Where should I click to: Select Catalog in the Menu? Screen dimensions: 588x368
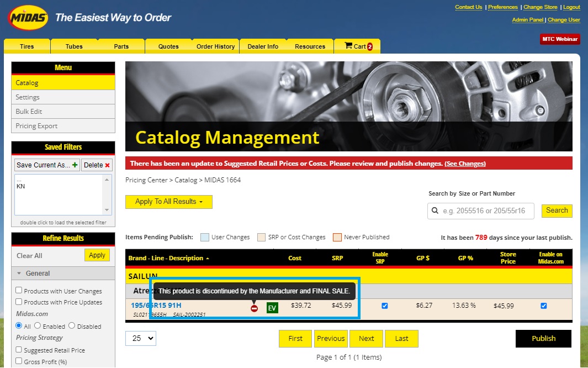[x=63, y=82]
